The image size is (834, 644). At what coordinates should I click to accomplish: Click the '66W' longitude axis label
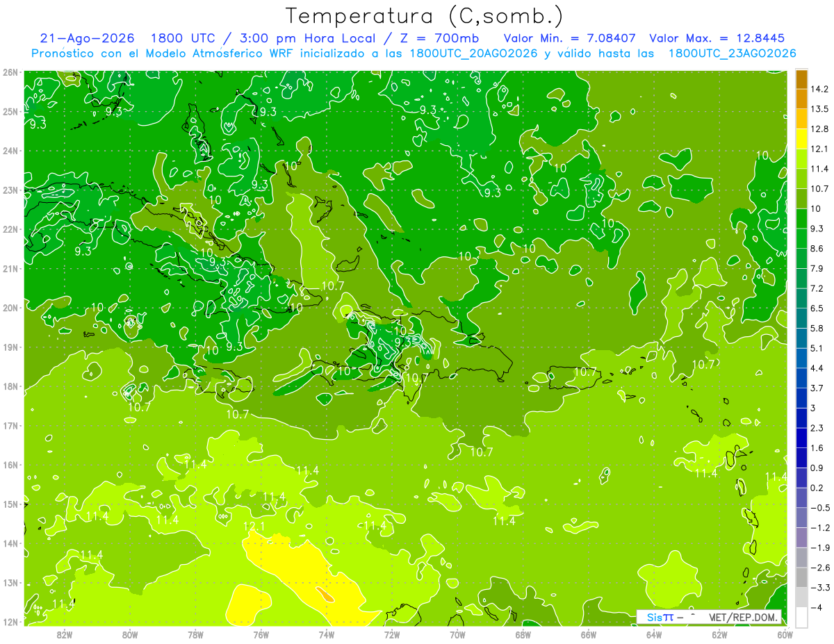pyautogui.click(x=588, y=634)
